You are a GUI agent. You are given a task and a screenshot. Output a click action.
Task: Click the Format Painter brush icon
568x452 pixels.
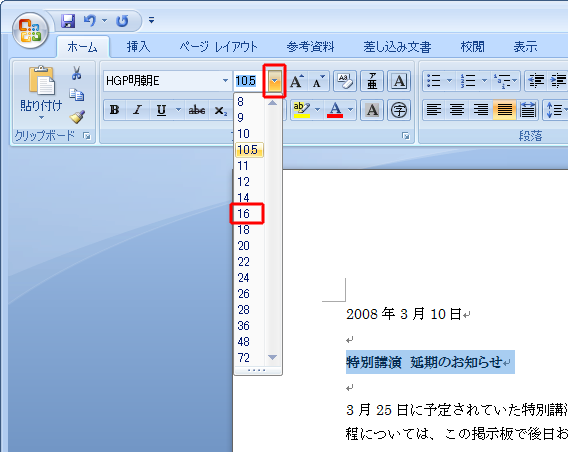(x=77, y=117)
